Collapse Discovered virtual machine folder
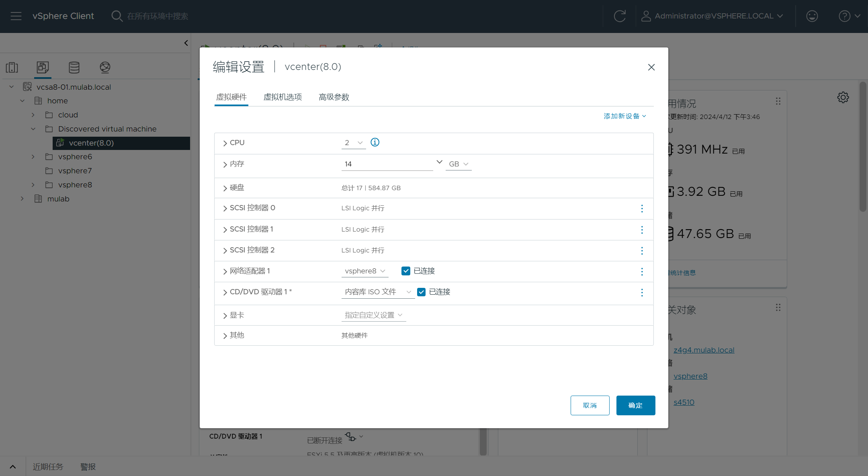The width and height of the screenshot is (868, 476). pyautogui.click(x=33, y=129)
